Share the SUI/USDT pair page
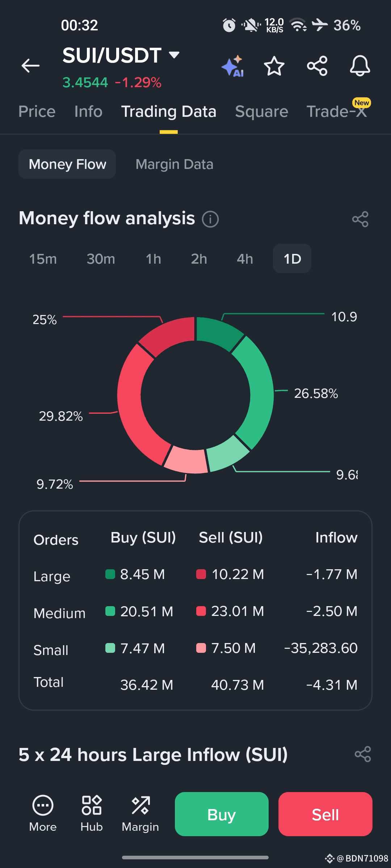Viewport: 391px width, 868px height. click(317, 66)
